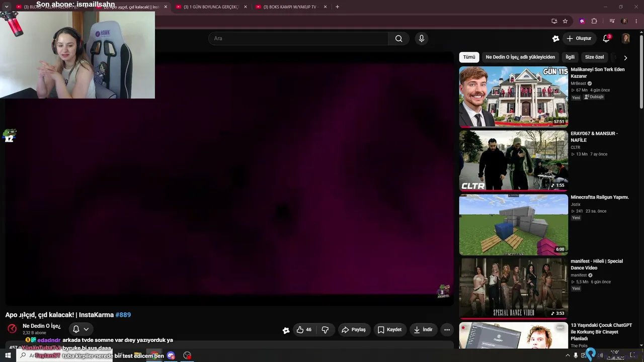This screenshot has height=362, width=644.
Task: Close the 'Apo' InstaKarma tab
Action: pos(166,7)
